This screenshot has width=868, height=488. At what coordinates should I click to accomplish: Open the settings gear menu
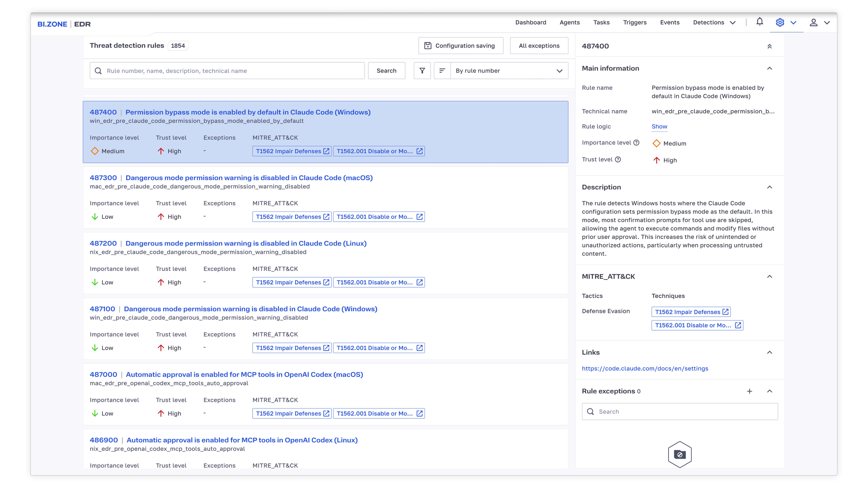780,22
